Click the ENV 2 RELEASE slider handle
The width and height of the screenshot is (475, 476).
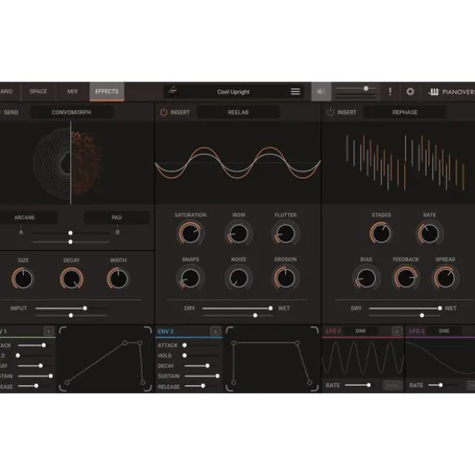coord(203,386)
